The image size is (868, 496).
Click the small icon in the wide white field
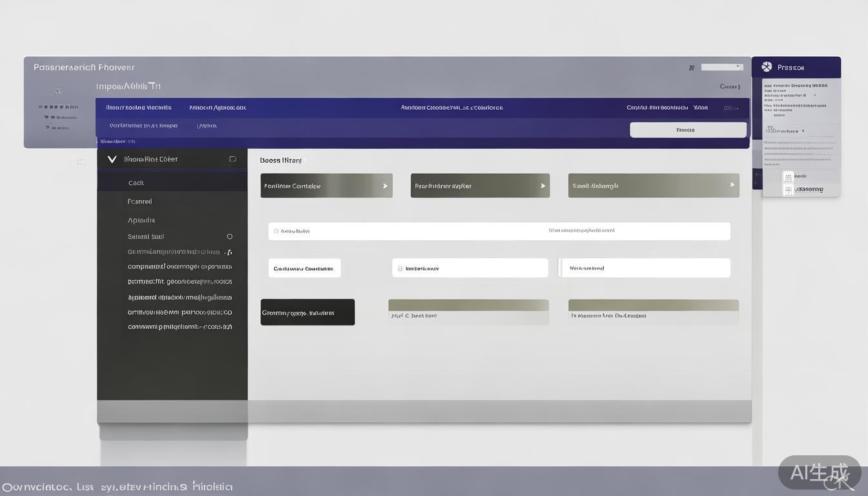[276, 231]
